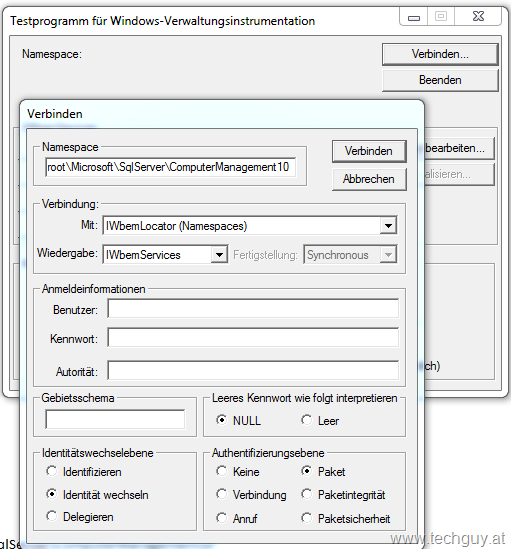
Task: Minimize the Testprogramm window
Action: click(414, 17)
